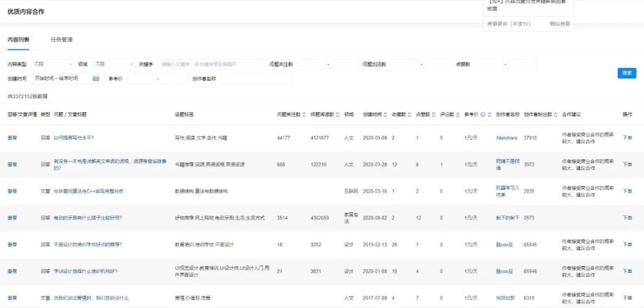Image resolution: width=644 pixels, height=308 pixels.
Task: Click the calendar icon in 创建时间 picker
Action: [95, 79]
